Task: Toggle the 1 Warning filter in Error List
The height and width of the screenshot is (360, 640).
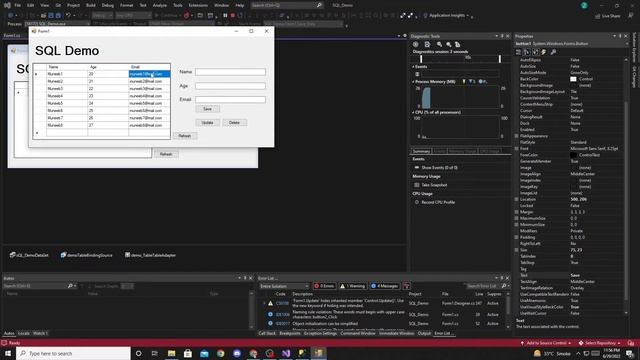Action: click(353, 286)
